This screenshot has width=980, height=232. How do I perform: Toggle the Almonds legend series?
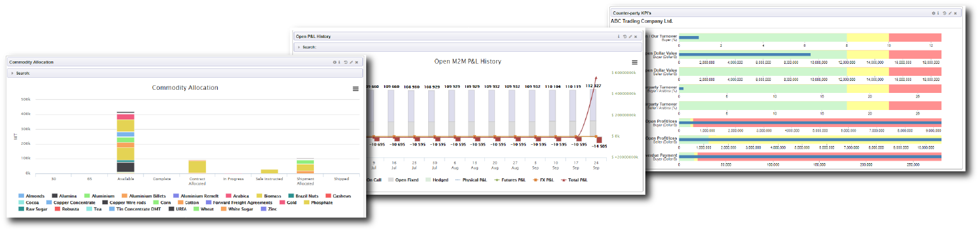32,196
